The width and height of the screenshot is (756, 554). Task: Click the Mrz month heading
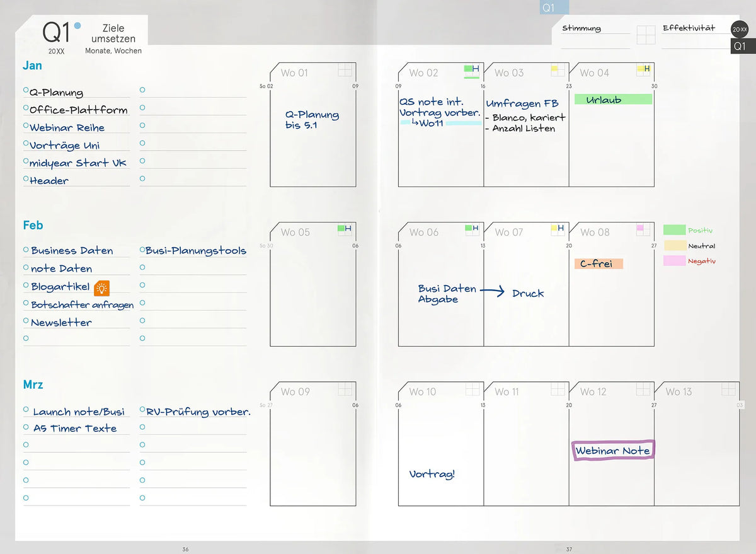pos(33,384)
